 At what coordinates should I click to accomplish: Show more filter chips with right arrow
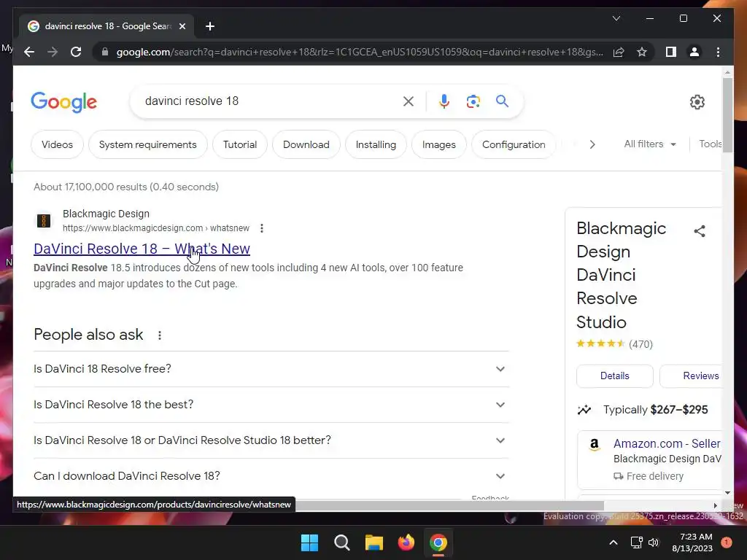tap(592, 144)
